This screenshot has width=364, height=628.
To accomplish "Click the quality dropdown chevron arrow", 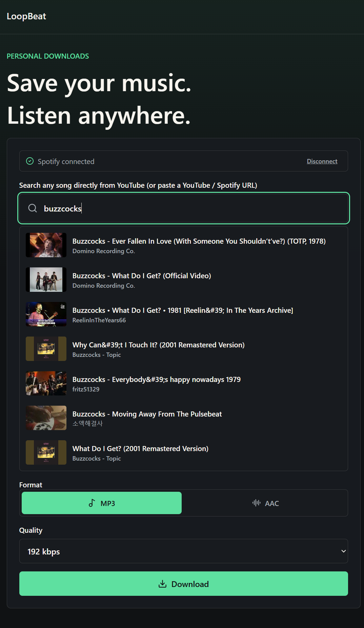I will [x=343, y=551].
